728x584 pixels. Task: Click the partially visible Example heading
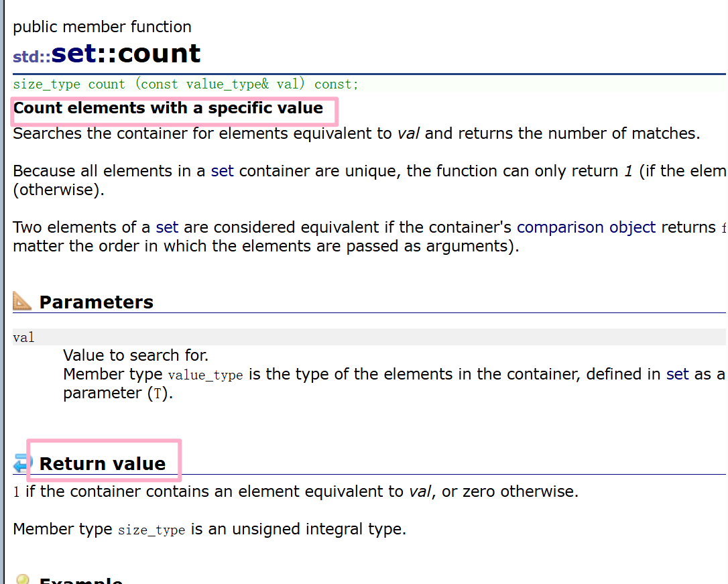point(81,580)
